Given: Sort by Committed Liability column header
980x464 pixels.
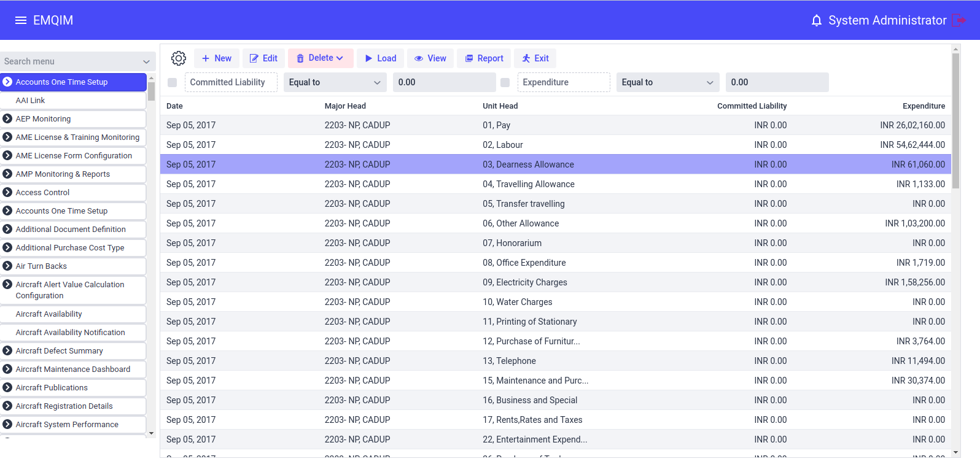Looking at the screenshot, I should [x=752, y=106].
